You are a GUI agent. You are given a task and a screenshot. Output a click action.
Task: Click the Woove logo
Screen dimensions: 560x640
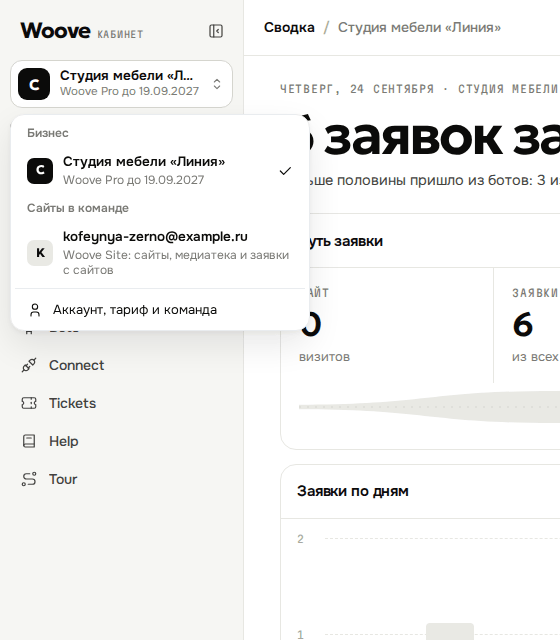point(56,31)
